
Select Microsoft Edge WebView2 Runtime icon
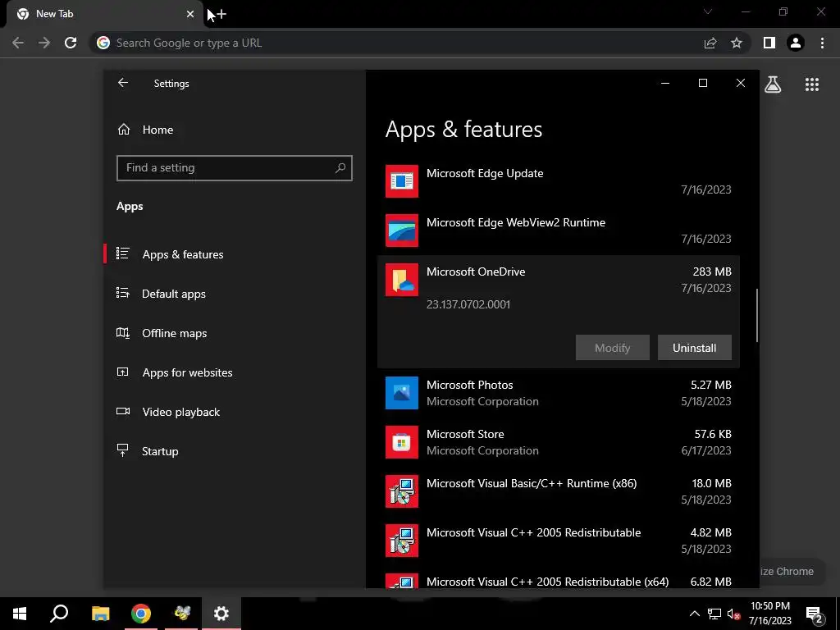coord(402,231)
